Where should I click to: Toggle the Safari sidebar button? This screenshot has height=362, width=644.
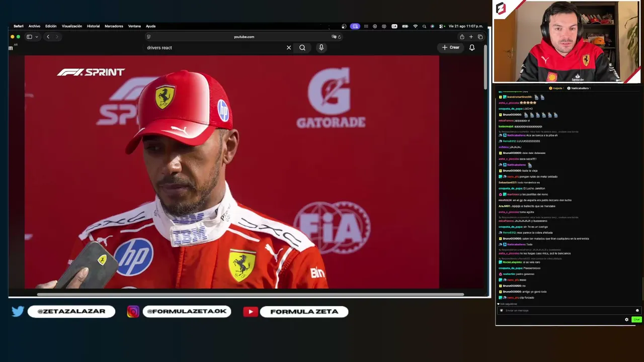tap(29, 37)
